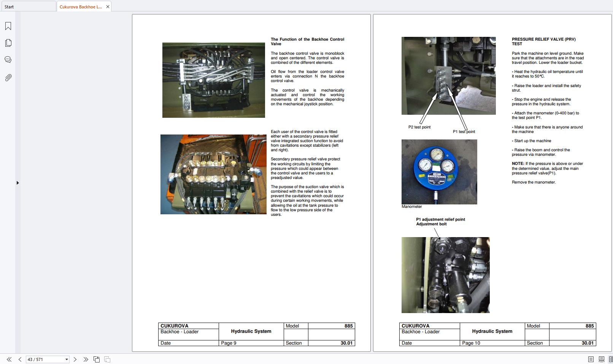Click the 'Model' label in Page 9 footer

(292, 326)
